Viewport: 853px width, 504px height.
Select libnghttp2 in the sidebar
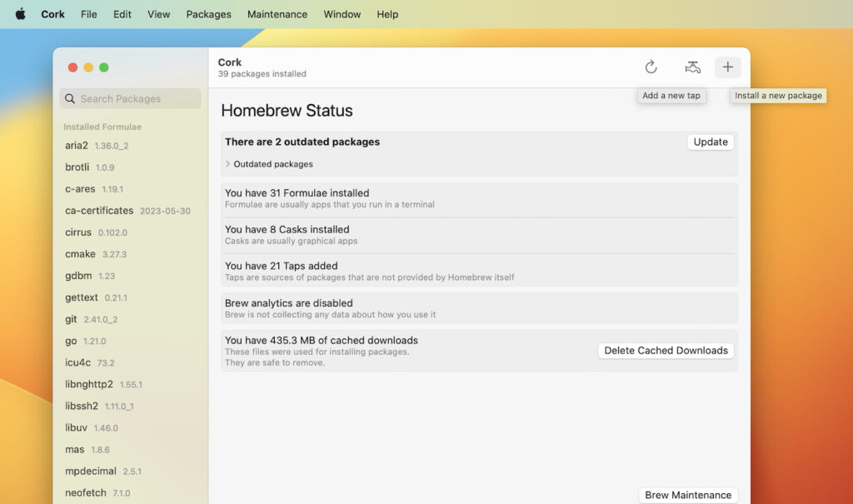click(x=88, y=385)
